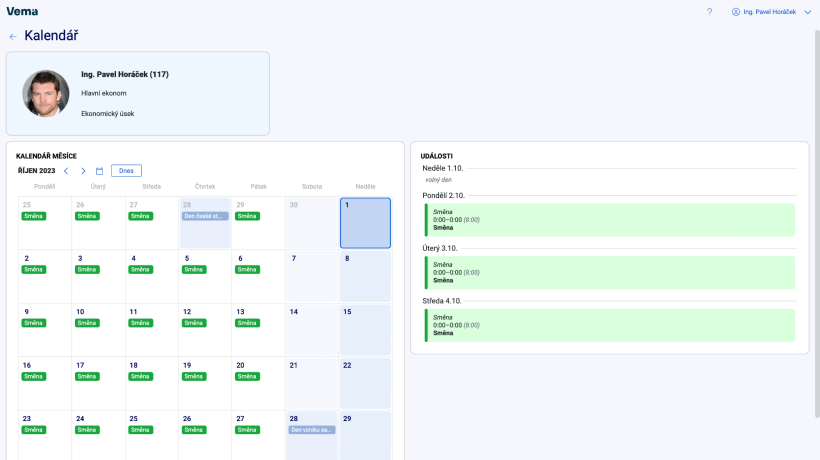This screenshot has height=460, width=820.
Task: Click the Den vzniku holiday tag on 28
Action: (x=312, y=430)
